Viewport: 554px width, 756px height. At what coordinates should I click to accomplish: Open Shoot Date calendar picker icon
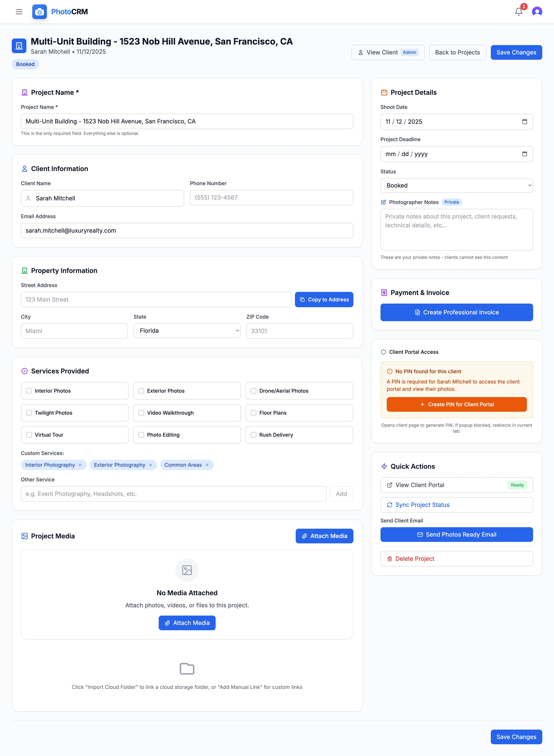[525, 122]
